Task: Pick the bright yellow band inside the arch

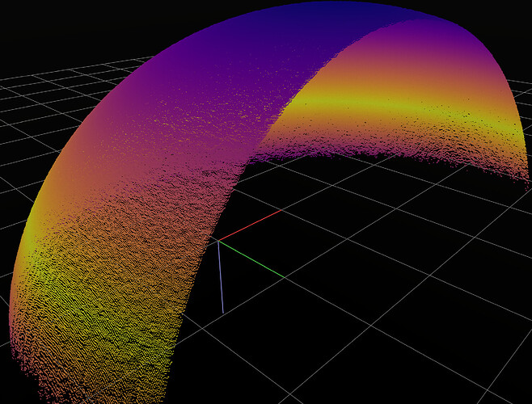Action: tap(388, 101)
